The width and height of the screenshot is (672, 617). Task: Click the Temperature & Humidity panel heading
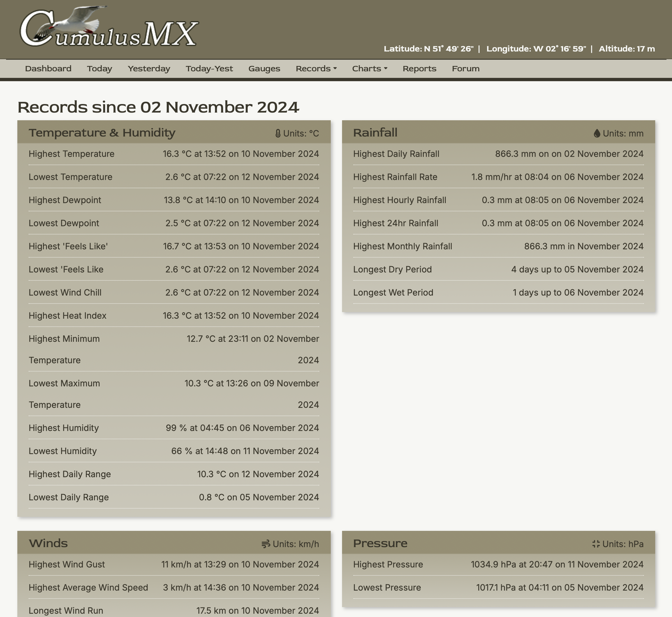(x=102, y=133)
